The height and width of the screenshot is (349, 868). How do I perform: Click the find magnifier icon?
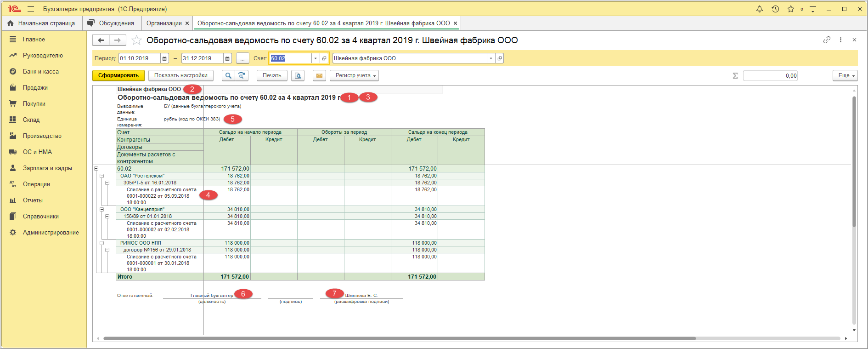[x=228, y=75]
